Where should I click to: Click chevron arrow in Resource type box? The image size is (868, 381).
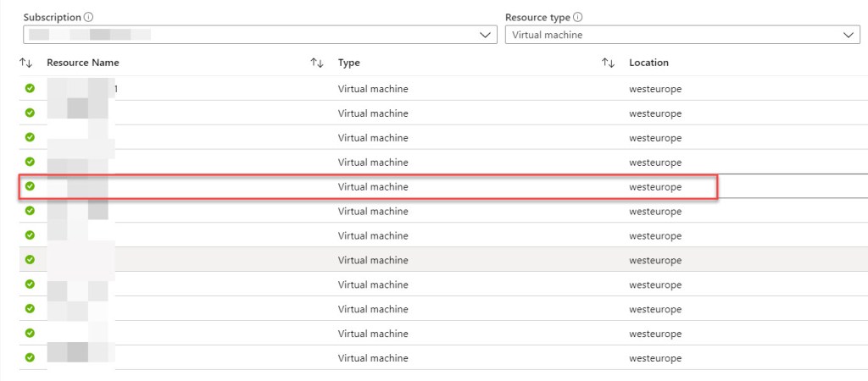point(849,35)
